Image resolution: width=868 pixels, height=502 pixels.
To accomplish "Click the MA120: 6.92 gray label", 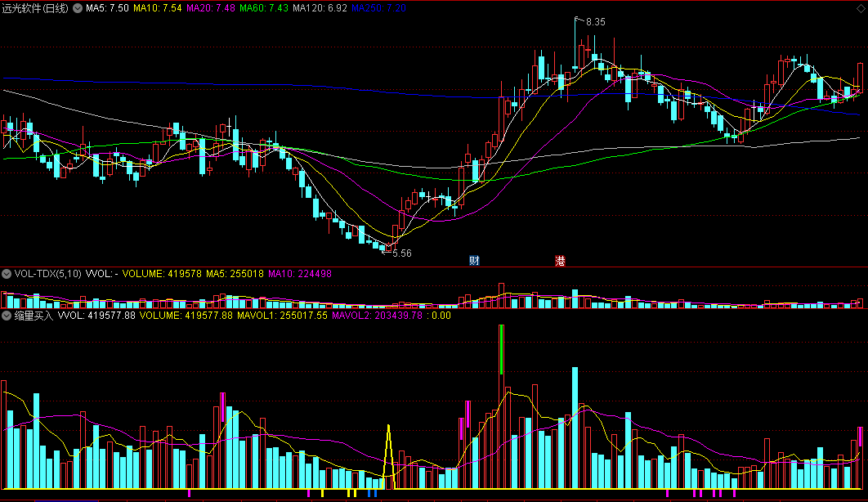I will tap(320, 8).
